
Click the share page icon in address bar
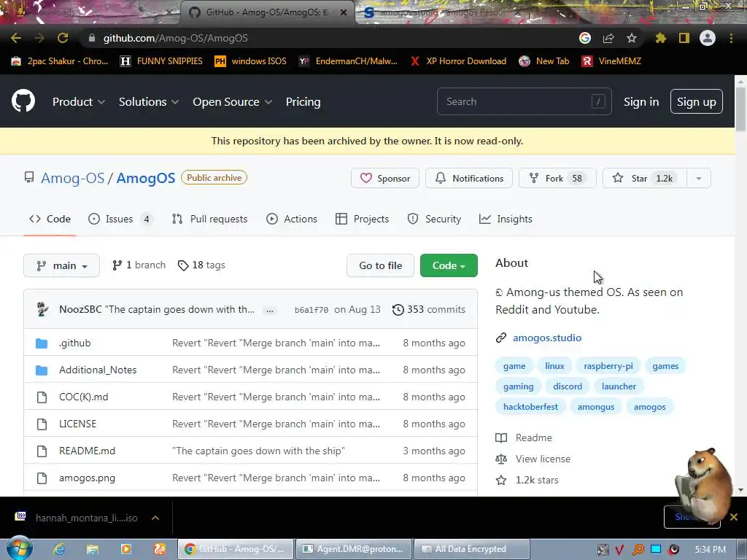point(608,38)
